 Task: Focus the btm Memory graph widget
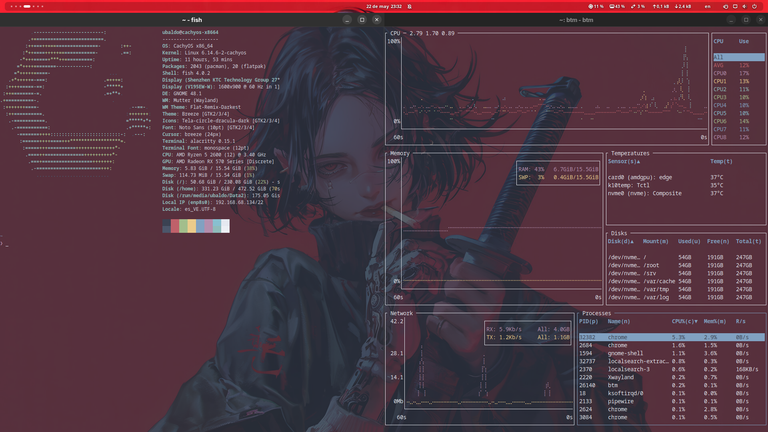(495, 229)
